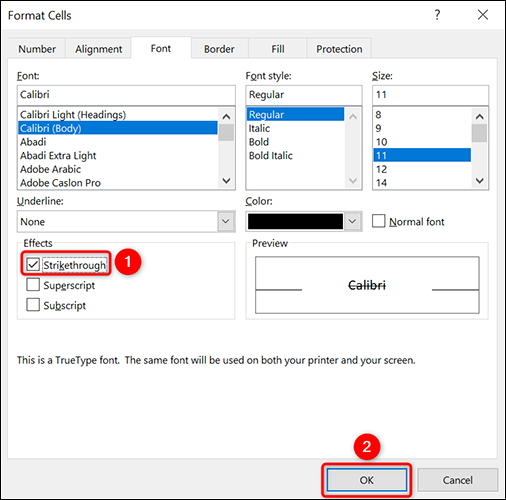The width and height of the screenshot is (506, 500).
Task: Select Calibri (Body) in font list
Action: coord(118,128)
